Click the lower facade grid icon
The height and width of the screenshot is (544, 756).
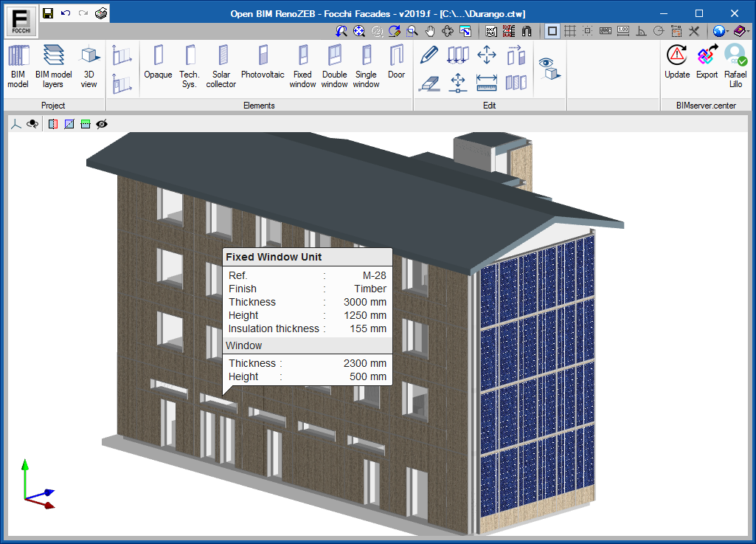122,83
